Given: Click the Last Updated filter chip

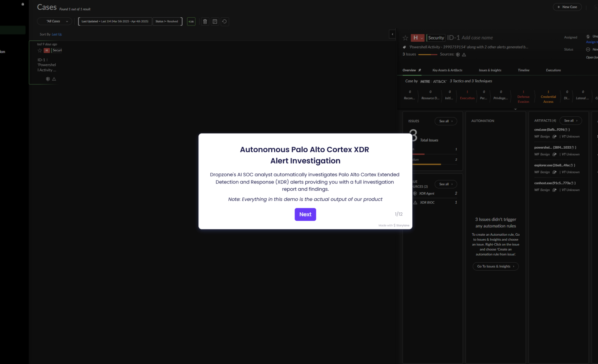Looking at the screenshot, I should pyautogui.click(x=115, y=21).
